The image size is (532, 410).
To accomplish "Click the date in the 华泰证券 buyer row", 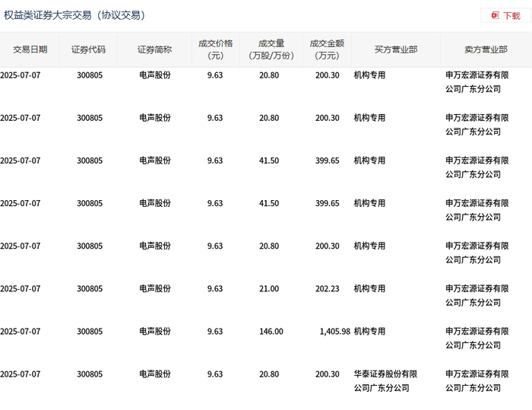I will coord(21,374).
